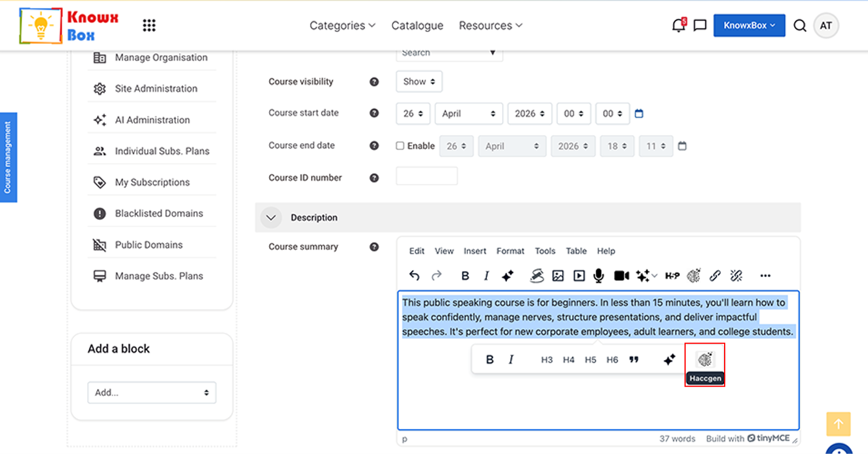The image size is (868, 454).
Task: Click the help icon beside Course start date
Action: tap(374, 113)
